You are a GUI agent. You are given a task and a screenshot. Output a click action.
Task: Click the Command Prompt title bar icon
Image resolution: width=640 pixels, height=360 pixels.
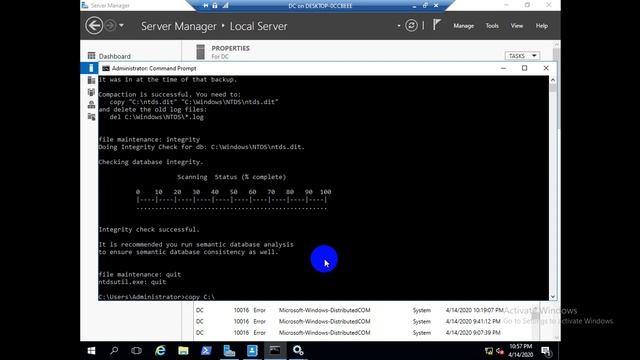106,68
